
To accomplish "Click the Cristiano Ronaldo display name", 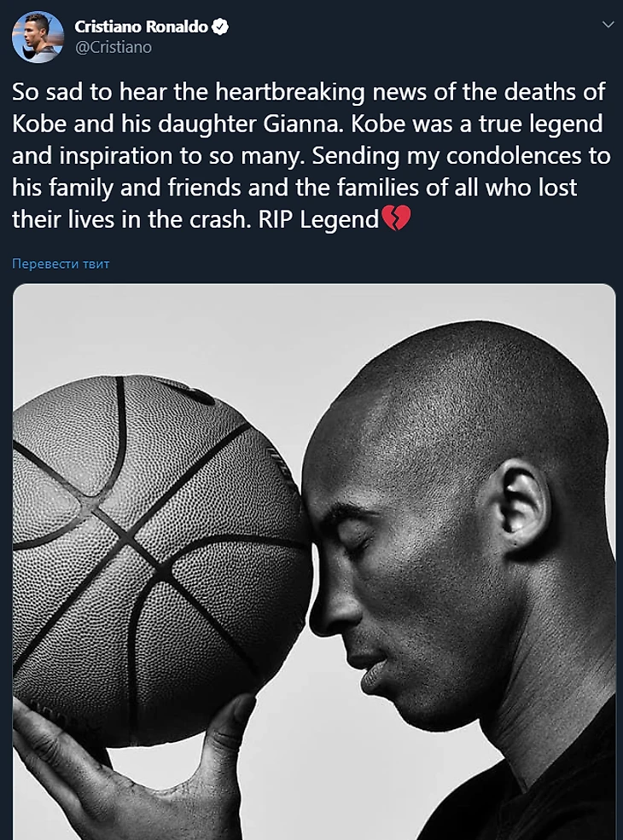I will 141,26.
